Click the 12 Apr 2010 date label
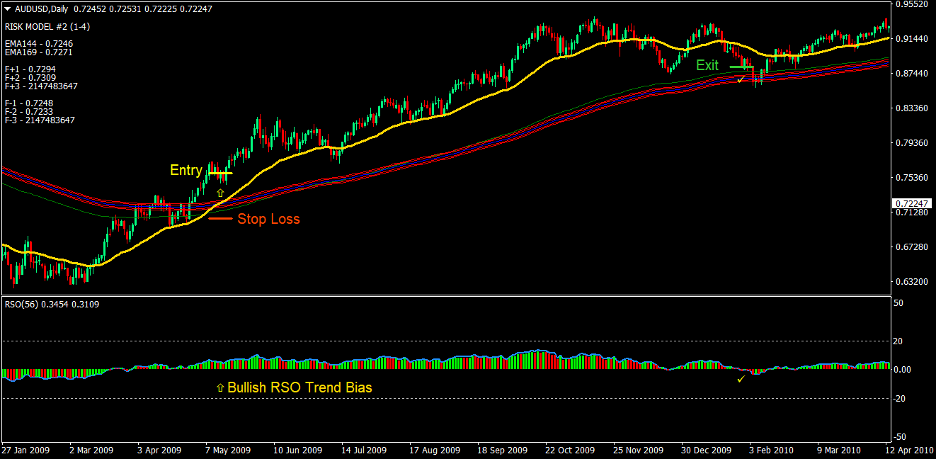 (x=910, y=450)
